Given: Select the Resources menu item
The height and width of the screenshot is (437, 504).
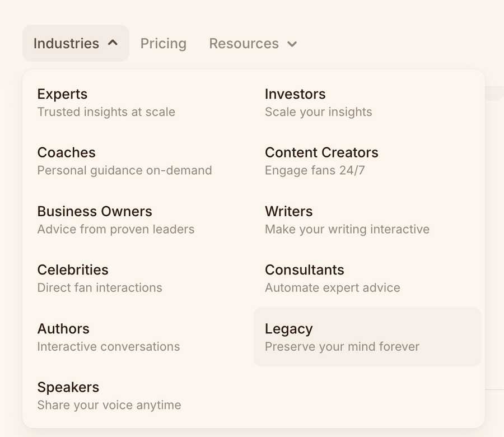Looking at the screenshot, I should (244, 43).
